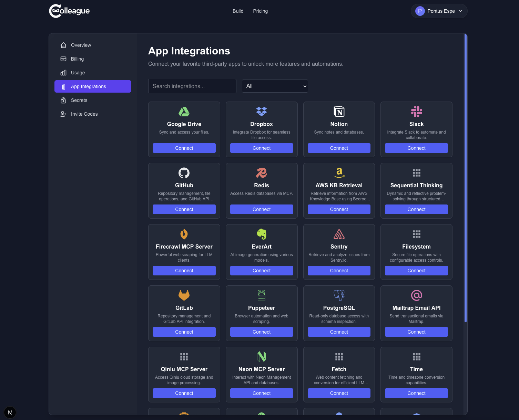Go to Billing in the sidebar
The image size is (519, 420).
point(93,59)
